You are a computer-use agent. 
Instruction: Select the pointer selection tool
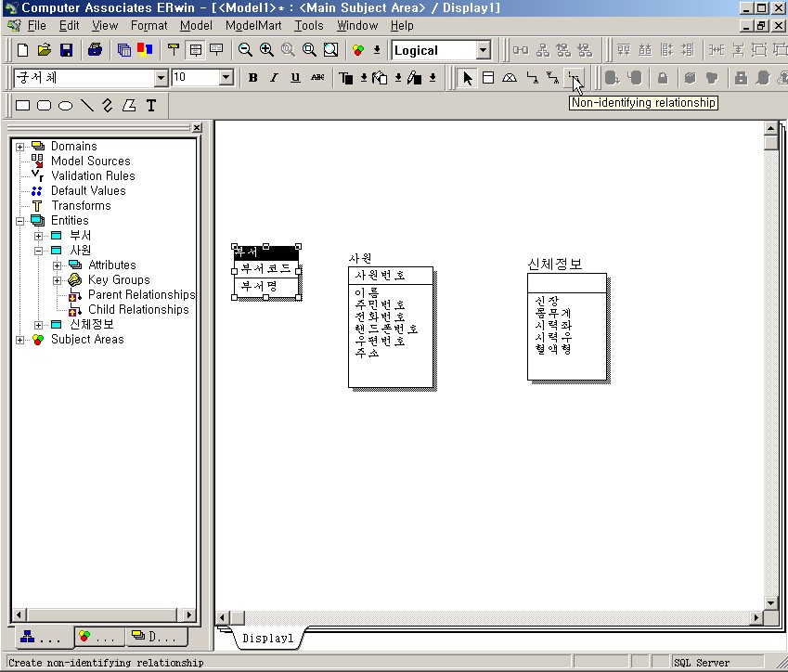[468, 78]
